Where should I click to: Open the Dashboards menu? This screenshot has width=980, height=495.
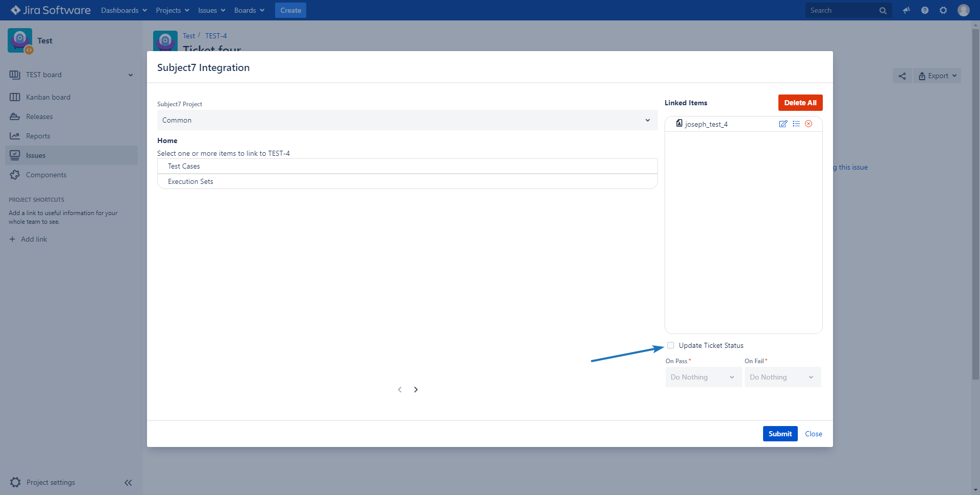[124, 10]
